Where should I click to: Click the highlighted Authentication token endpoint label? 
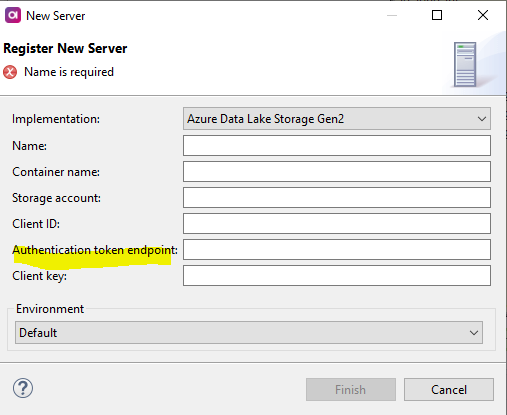95,250
